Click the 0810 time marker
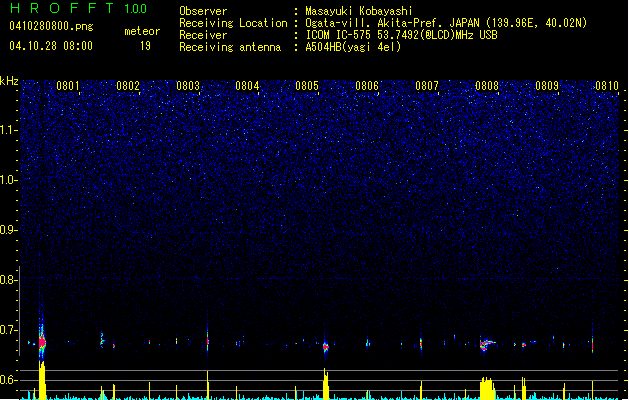Image resolution: width=629 pixels, height=400 pixels. tap(607, 86)
